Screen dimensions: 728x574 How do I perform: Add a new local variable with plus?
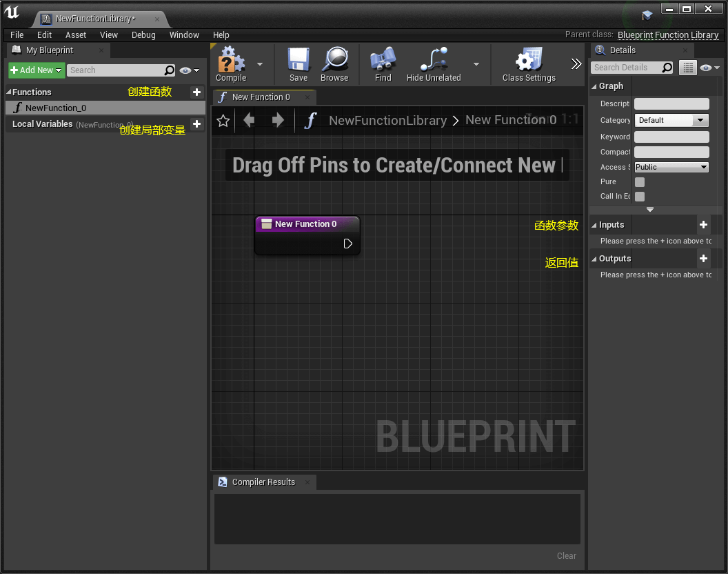pos(197,124)
